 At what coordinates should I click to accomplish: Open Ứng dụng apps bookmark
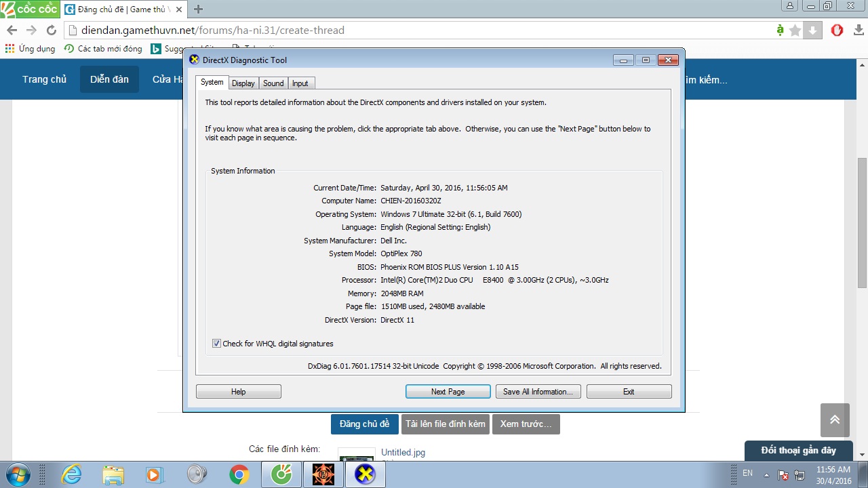coord(30,49)
